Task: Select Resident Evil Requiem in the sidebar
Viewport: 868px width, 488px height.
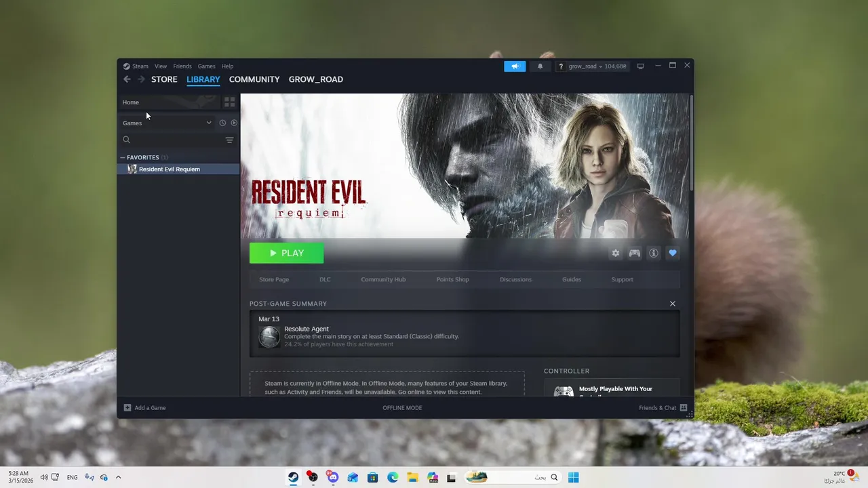Action: point(178,169)
